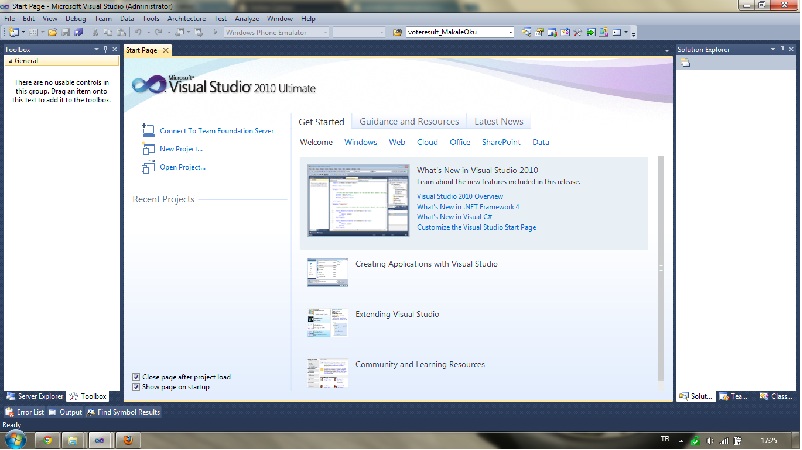This screenshot has width=802, height=450.
Task: Switch to Guidance and Resources tab
Action: [x=409, y=122]
